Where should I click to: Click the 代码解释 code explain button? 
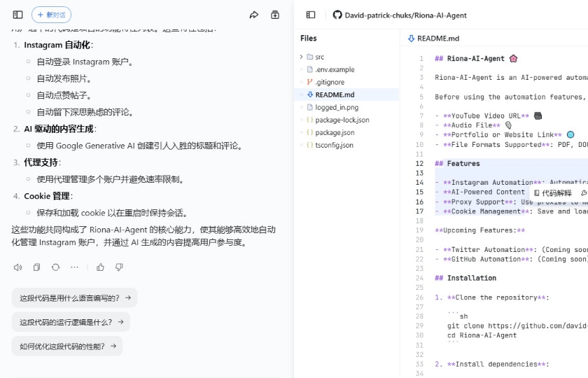pos(552,192)
